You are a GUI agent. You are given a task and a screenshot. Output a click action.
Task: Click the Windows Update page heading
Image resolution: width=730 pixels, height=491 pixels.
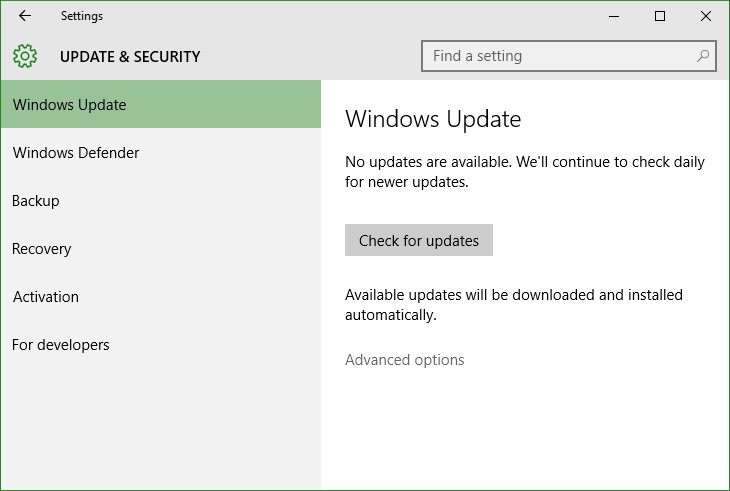(x=433, y=119)
